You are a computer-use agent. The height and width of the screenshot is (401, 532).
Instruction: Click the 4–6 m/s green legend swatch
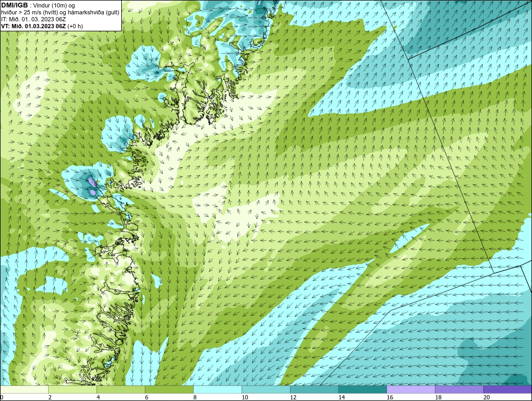[121, 389]
